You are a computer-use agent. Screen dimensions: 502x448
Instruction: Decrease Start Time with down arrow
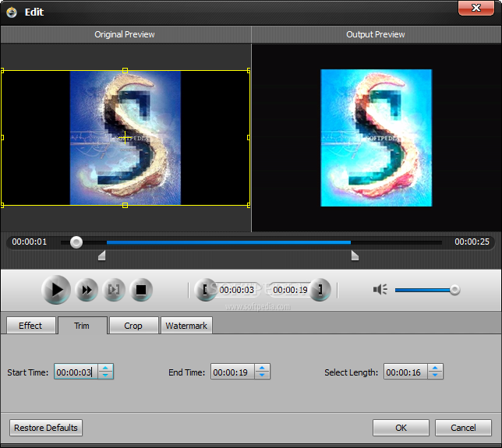pos(106,376)
